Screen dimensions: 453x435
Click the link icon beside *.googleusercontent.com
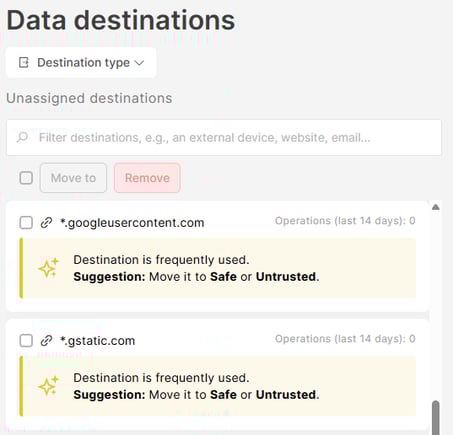46,223
